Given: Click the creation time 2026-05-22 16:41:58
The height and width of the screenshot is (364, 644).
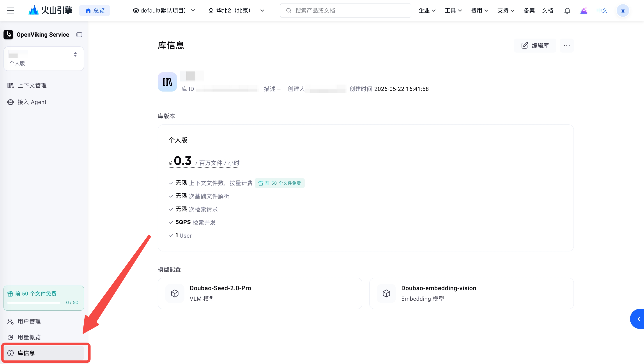Looking at the screenshot, I should pyautogui.click(x=401, y=89).
